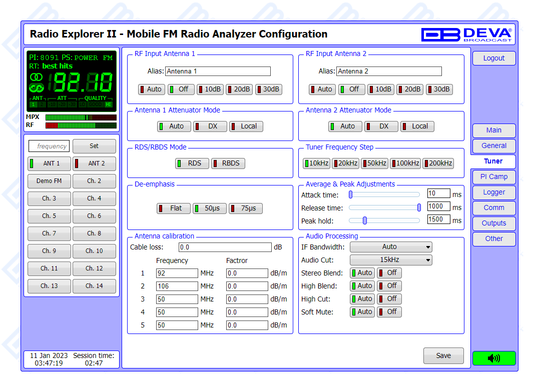The width and height of the screenshot is (539, 392).
Task: Click the Cable loss input field
Action: click(x=225, y=247)
